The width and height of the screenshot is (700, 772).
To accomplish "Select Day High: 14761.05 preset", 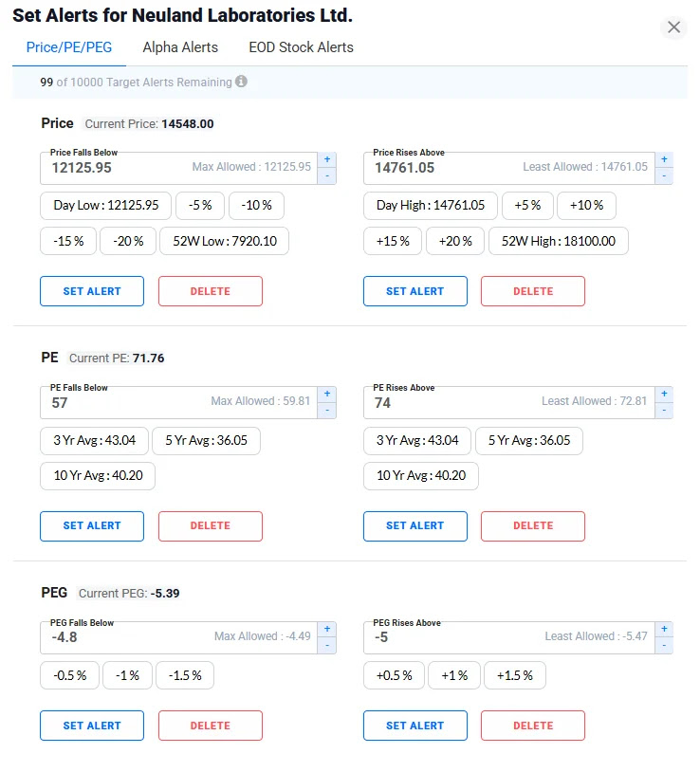I will [431, 205].
